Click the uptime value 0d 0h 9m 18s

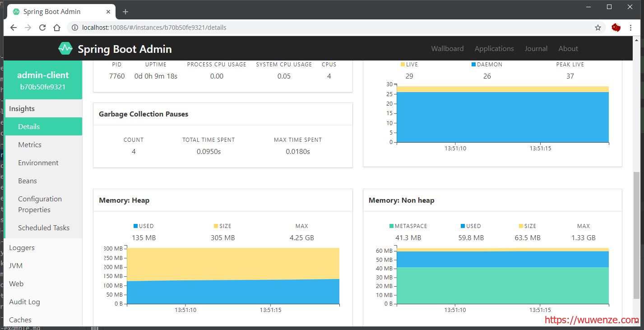156,76
